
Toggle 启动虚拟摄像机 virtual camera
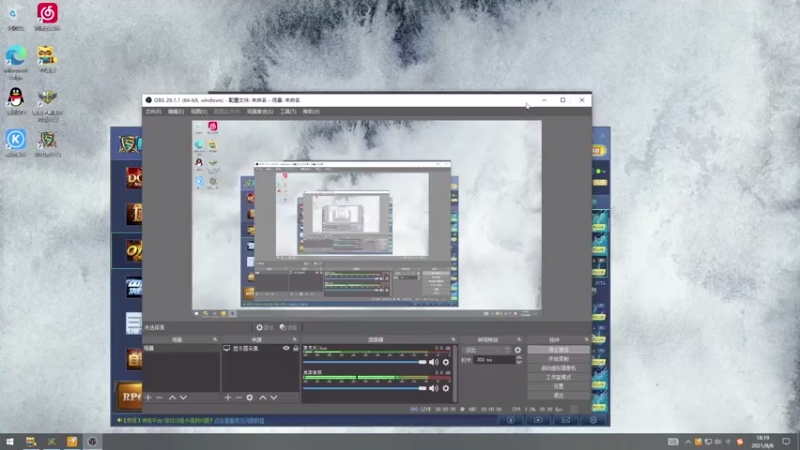point(558,368)
